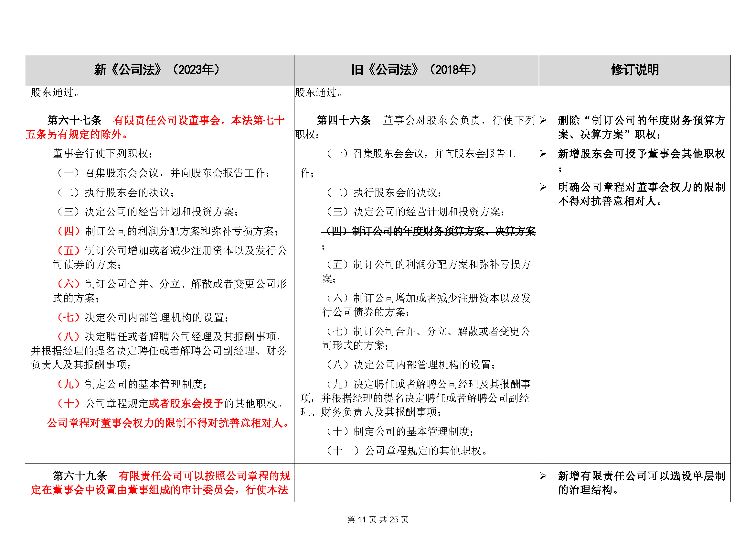Click old-law item (十一)公司章程规定的其他职权

[407, 451]
